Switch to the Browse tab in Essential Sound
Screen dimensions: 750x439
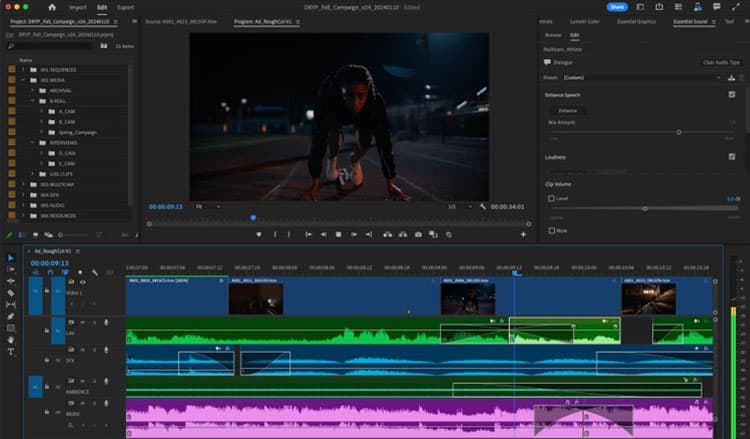[x=553, y=35]
